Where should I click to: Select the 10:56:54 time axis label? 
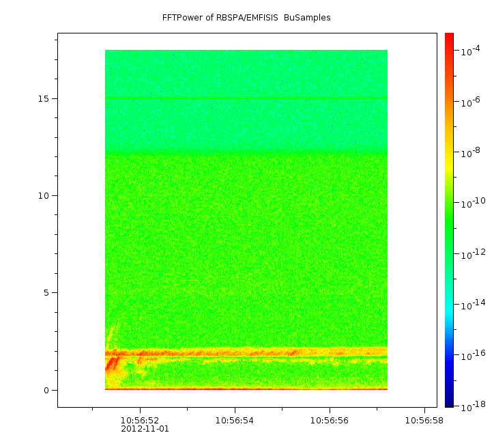pyautogui.click(x=235, y=420)
